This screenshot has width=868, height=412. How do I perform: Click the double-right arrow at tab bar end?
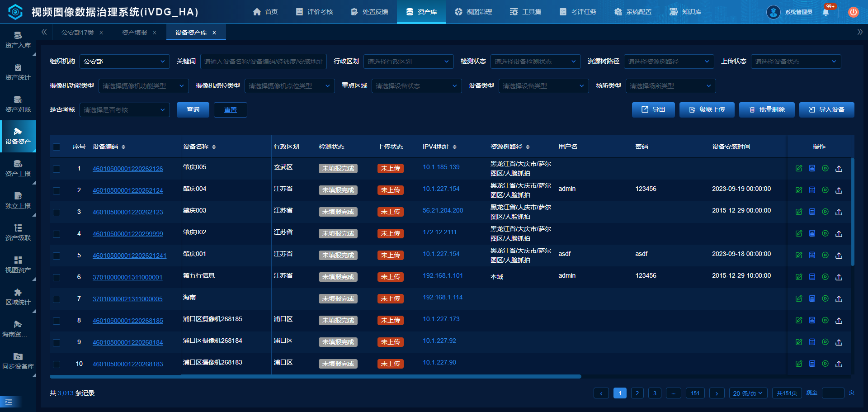click(860, 32)
